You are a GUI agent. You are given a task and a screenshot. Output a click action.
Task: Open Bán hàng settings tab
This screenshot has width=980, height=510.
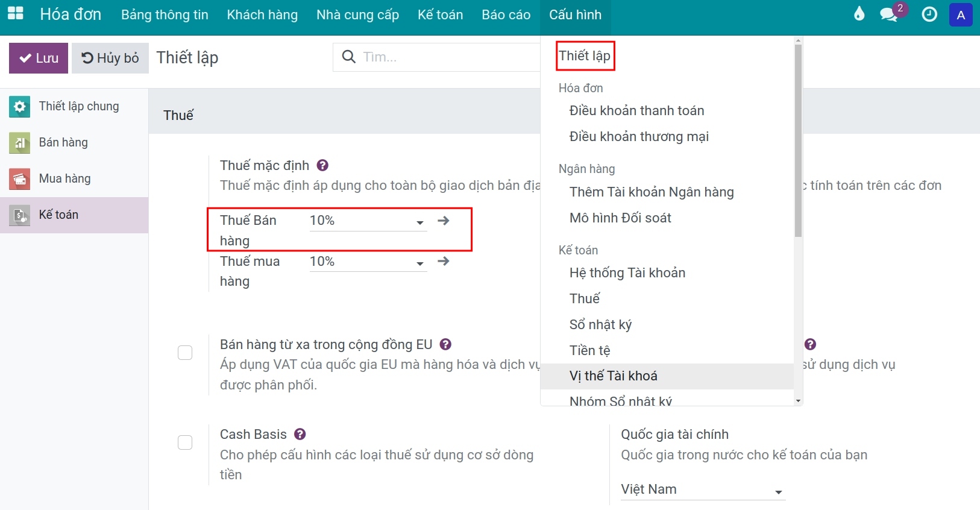(74, 143)
